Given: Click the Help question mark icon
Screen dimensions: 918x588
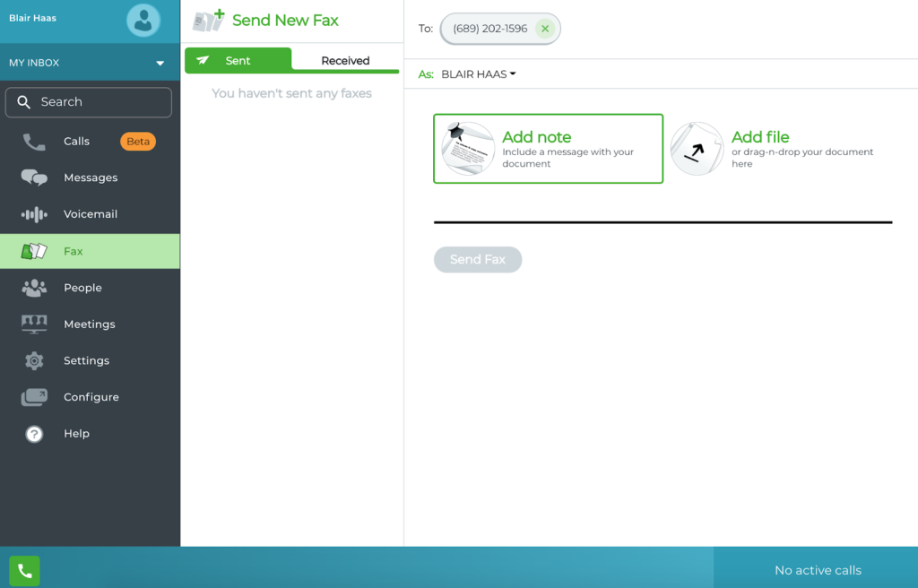Looking at the screenshot, I should click(34, 434).
